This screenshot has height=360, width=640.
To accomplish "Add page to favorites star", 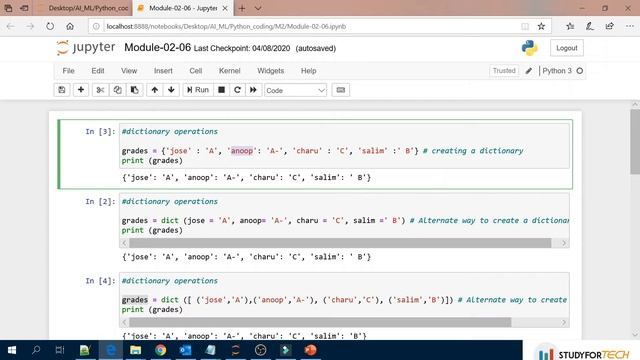I will coord(541,27).
